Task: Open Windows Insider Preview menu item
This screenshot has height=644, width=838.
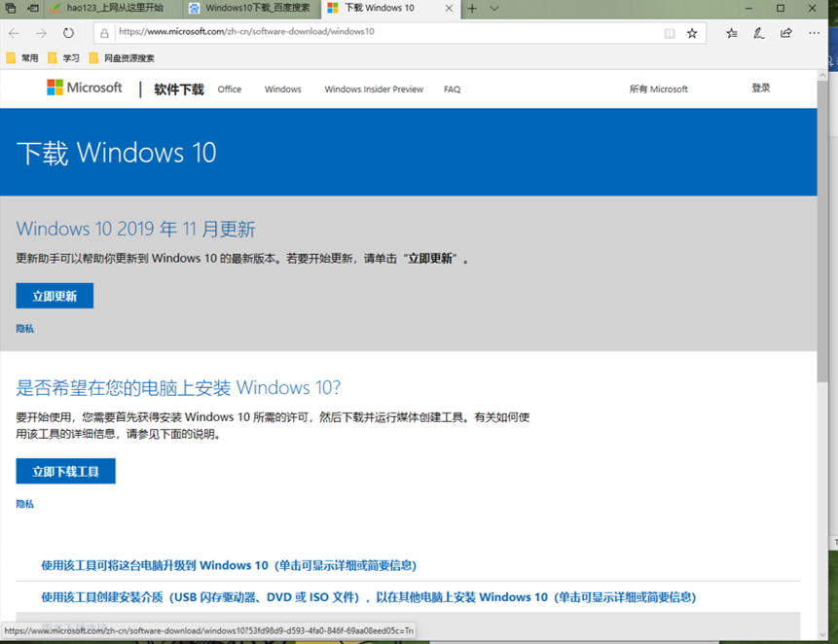Action: [374, 89]
